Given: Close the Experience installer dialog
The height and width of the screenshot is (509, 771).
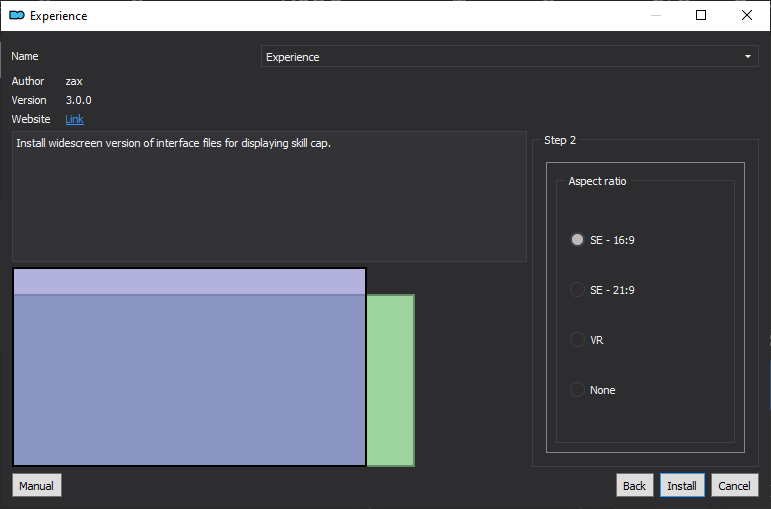Looking at the screenshot, I should point(746,16).
